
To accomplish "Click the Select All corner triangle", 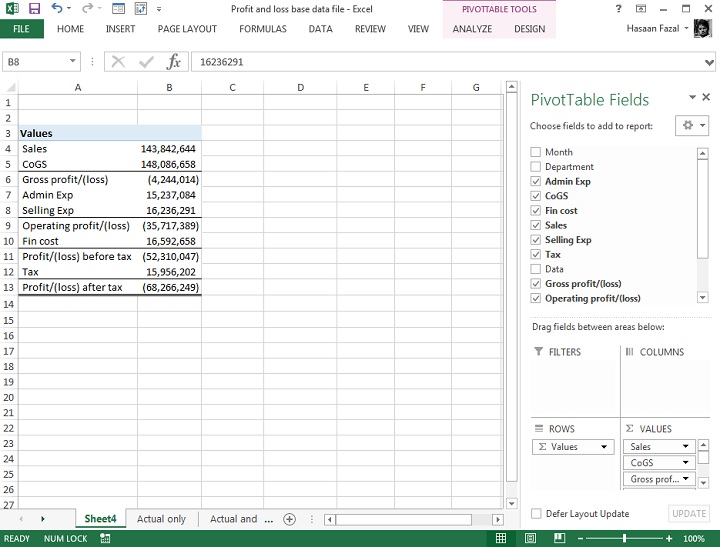I will (10, 87).
